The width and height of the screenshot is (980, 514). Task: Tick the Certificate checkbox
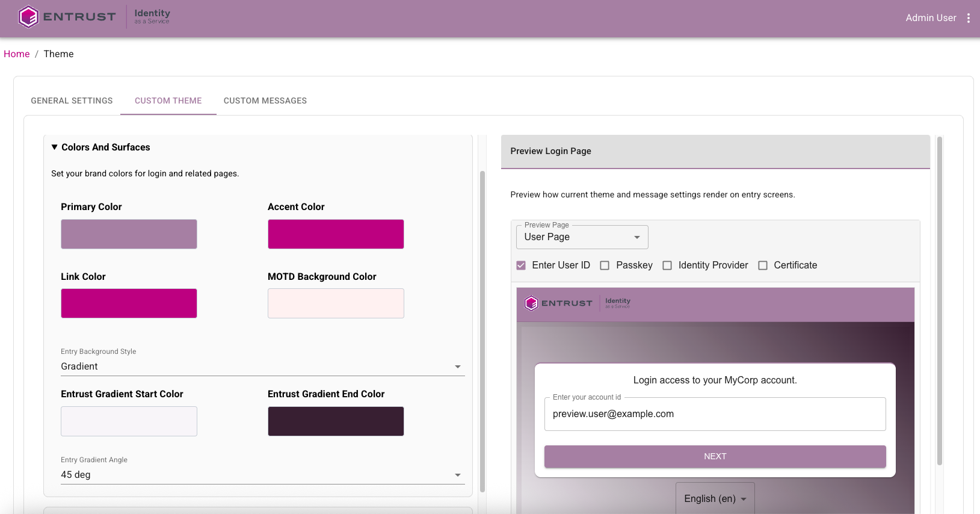click(763, 265)
